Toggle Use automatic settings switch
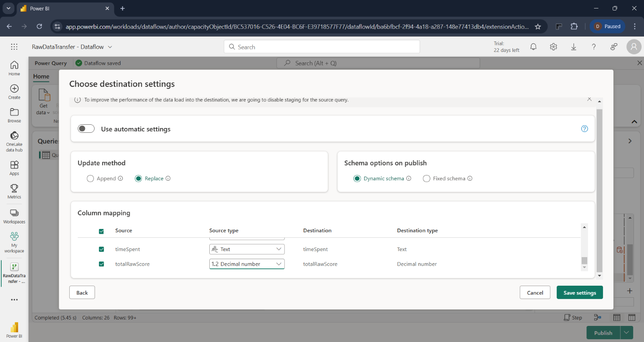Screen dimensions: 644x342 pos(86,128)
